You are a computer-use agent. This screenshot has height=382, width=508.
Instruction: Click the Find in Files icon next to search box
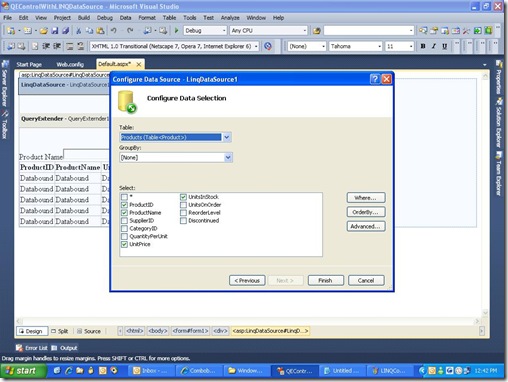click(x=316, y=31)
